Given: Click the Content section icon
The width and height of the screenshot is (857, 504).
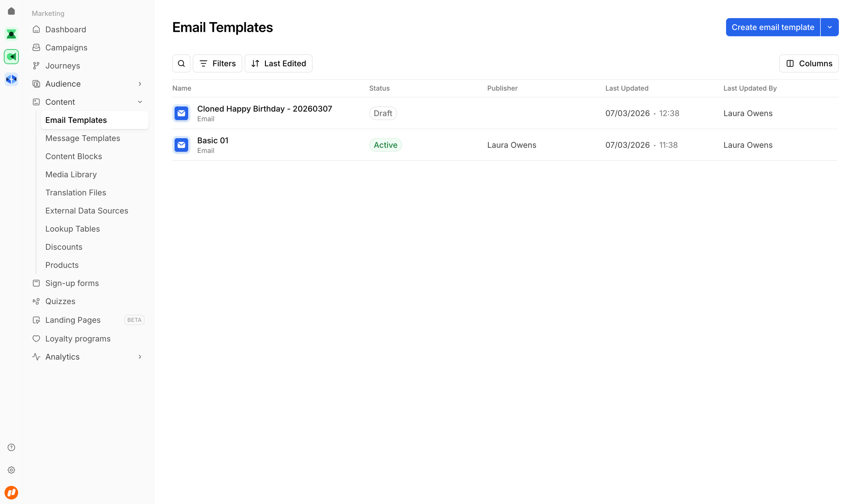Looking at the screenshot, I should pyautogui.click(x=36, y=102).
